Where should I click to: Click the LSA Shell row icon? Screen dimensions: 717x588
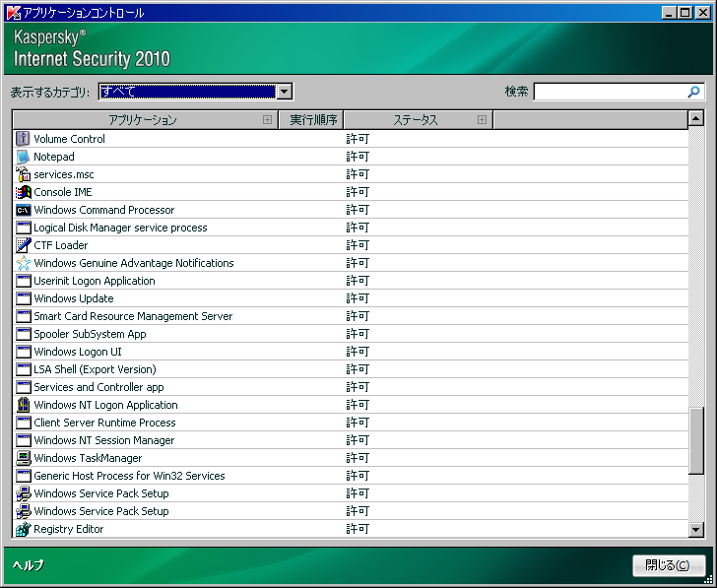[x=23, y=369]
